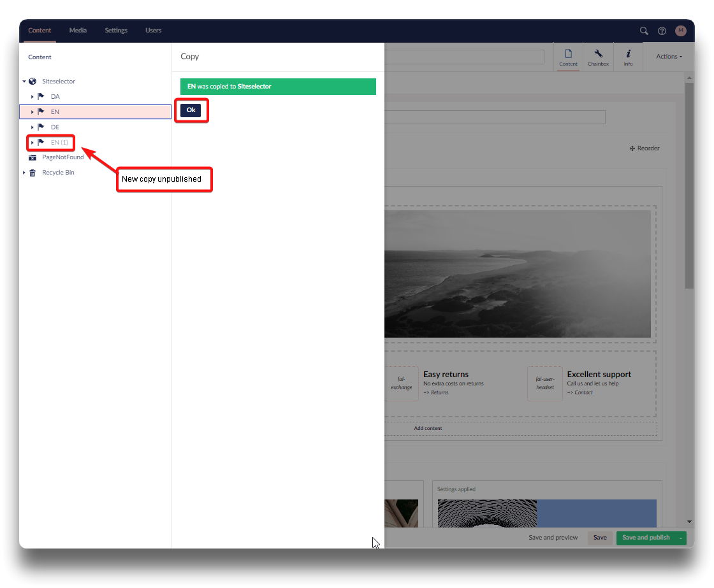The height and width of the screenshot is (588, 714).
Task: Click the Reorder move icon
Action: [x=632, y=148]
